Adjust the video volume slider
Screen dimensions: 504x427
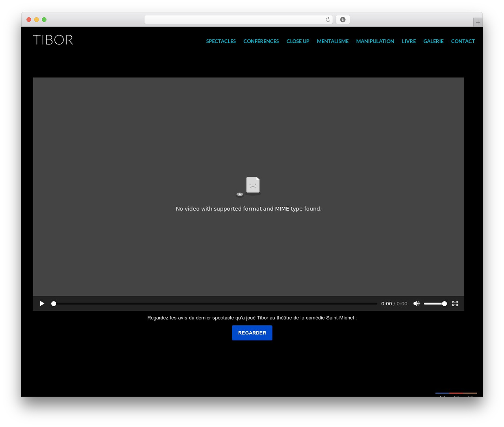pyautogui.click(x=435, y=304)
